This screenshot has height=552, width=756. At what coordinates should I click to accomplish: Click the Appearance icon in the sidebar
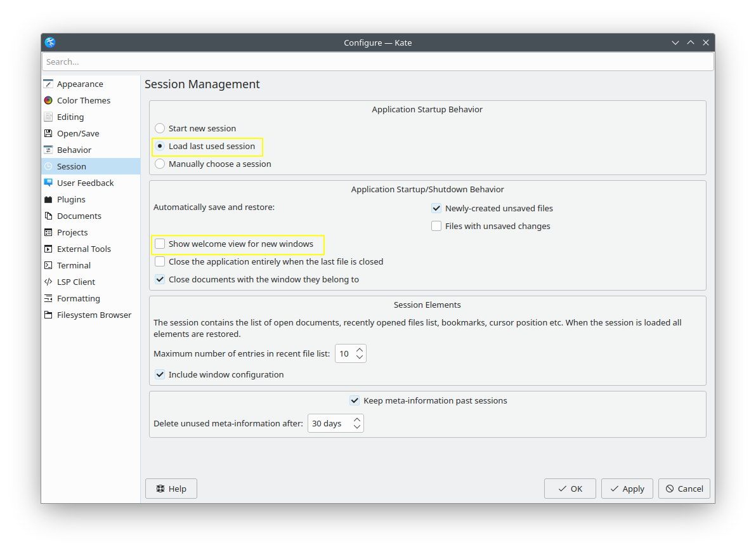(48, 84)
